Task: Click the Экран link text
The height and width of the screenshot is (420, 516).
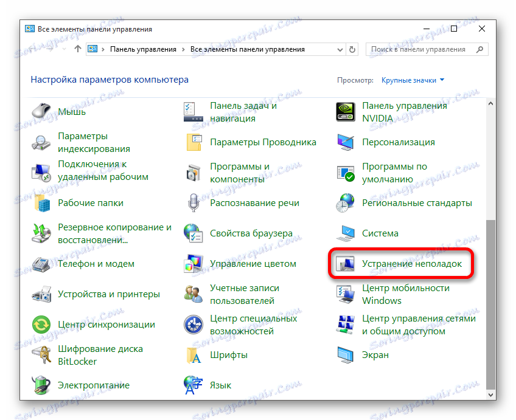Action: pyautogui.click(x=375, y=355)
